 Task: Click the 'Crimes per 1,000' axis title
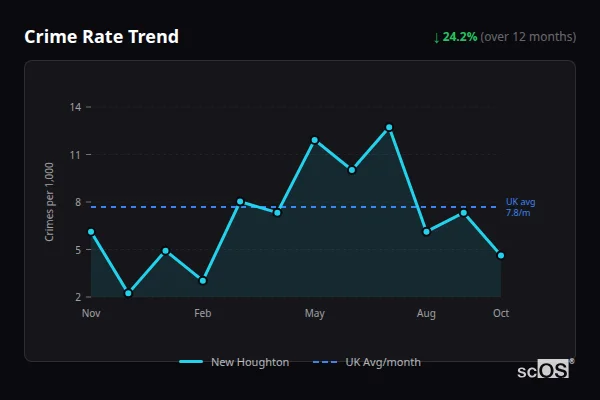pyautogui.click(x=49, y=202)
